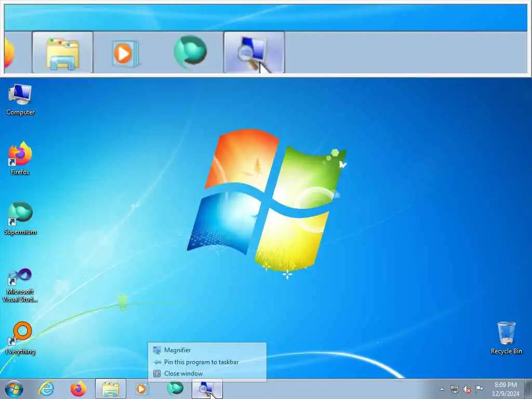Image resolution: width=532 pixels, height=399 pixels.
Task: Open the Start menu orb
Action: pyautogui.click(x=14, y=389)
